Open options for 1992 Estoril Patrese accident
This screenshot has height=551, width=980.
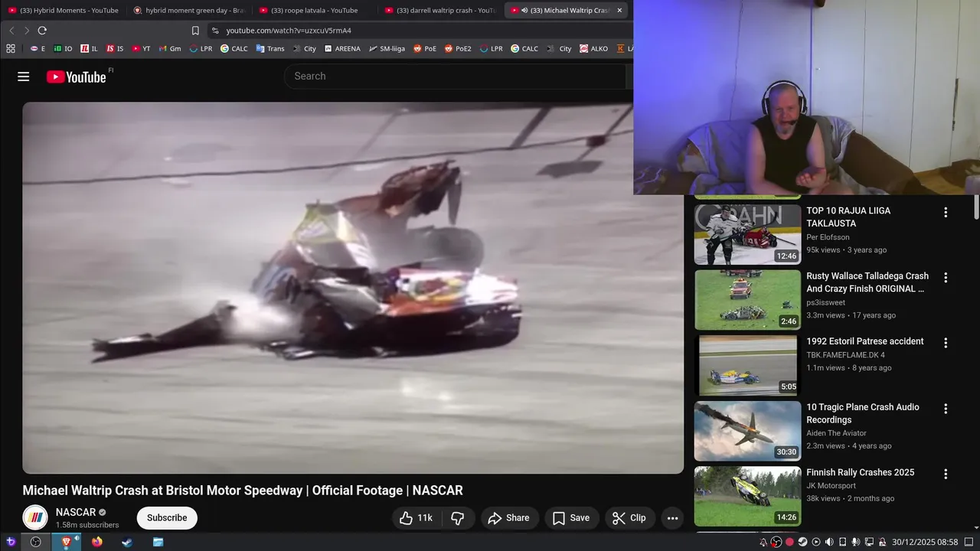pyautogui.click(x=946, y=343)
